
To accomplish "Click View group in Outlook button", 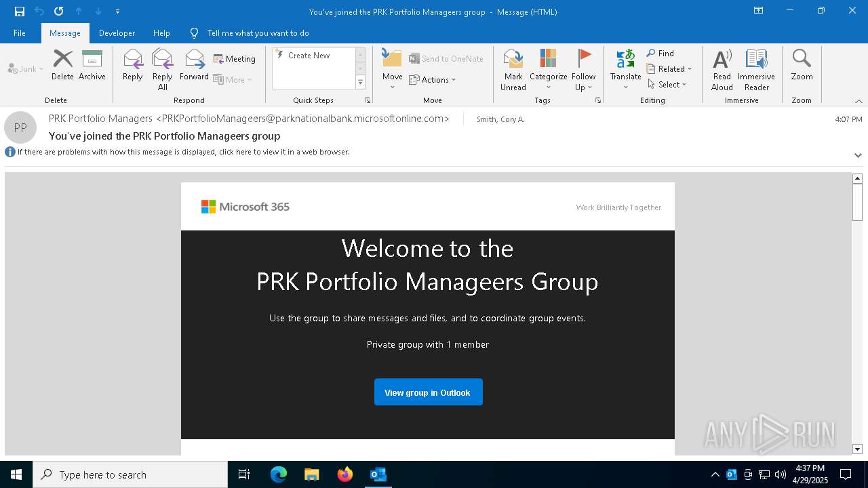I will (x=428, y=392).
